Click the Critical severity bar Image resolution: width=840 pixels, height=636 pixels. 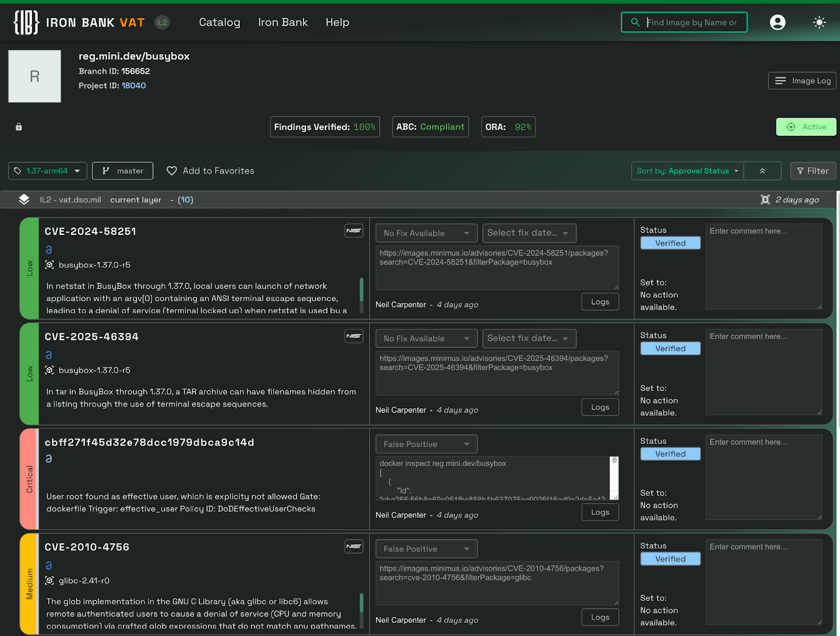tap(29, 479)
